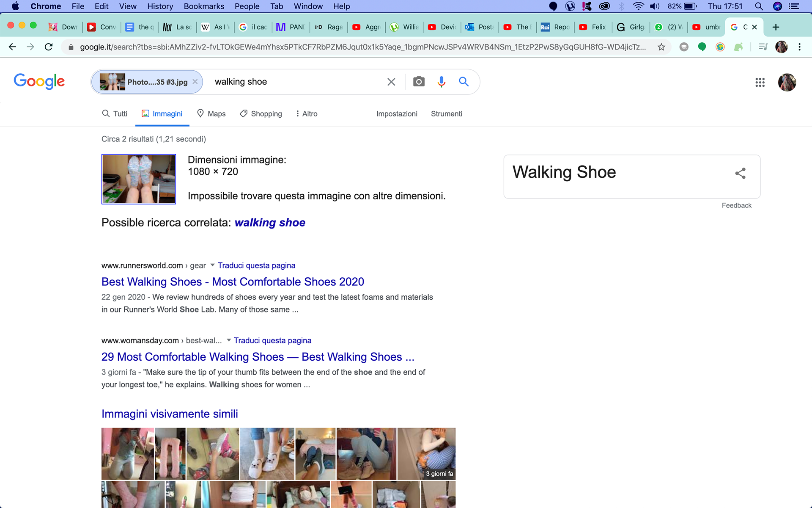
Task: Translate the runnersworld.com page
Action: pyautogui.click(x=256, y=265)
